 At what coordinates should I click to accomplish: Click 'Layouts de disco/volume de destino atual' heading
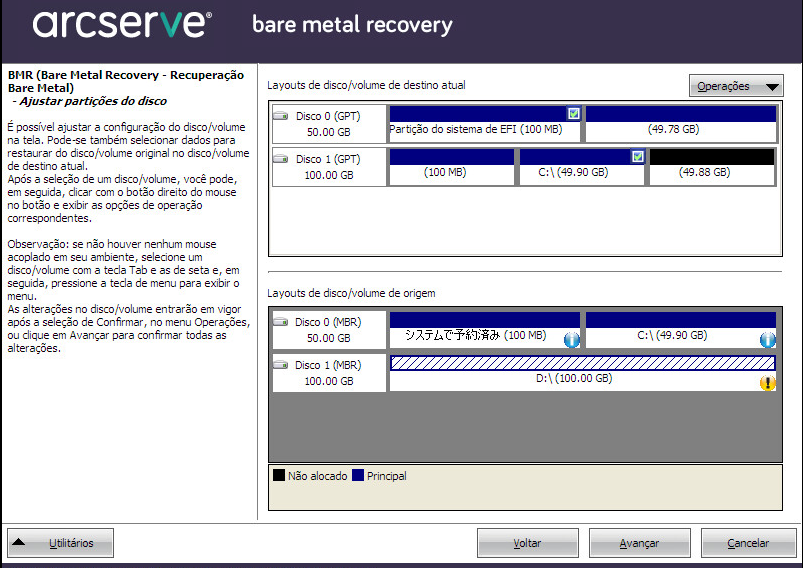(x=366, y=85)
